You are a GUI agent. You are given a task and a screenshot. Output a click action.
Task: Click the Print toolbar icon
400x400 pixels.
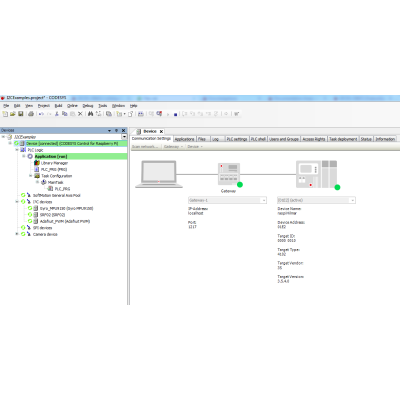[31, 114]
